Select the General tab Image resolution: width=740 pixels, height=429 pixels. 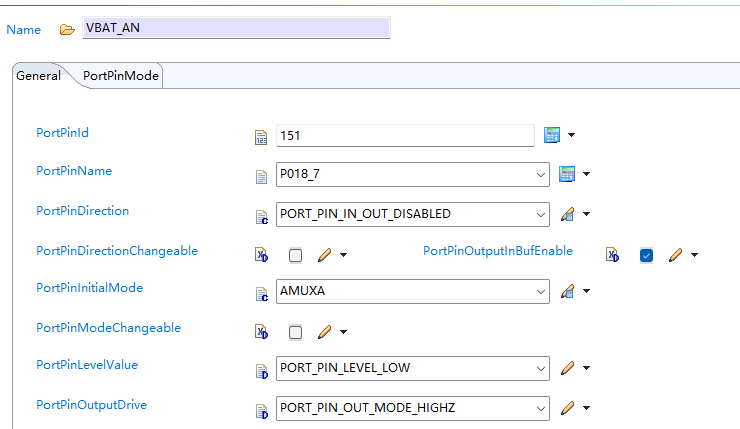38,76
